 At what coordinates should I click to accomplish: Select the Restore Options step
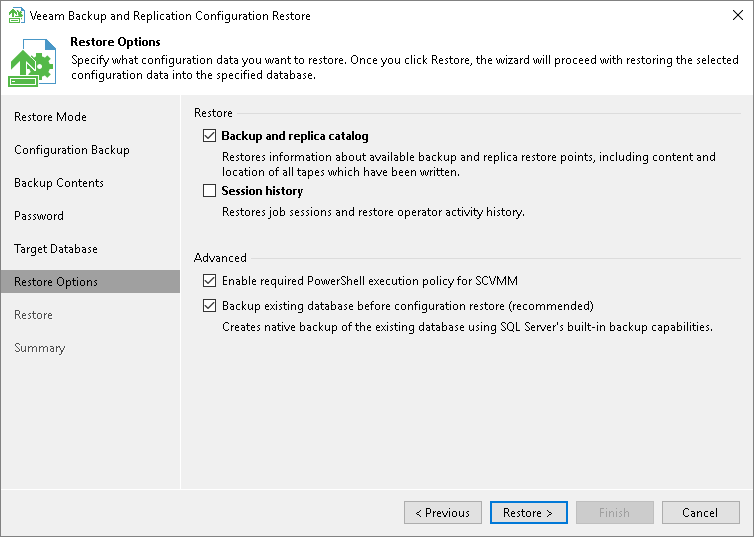[x=56, y=282]
